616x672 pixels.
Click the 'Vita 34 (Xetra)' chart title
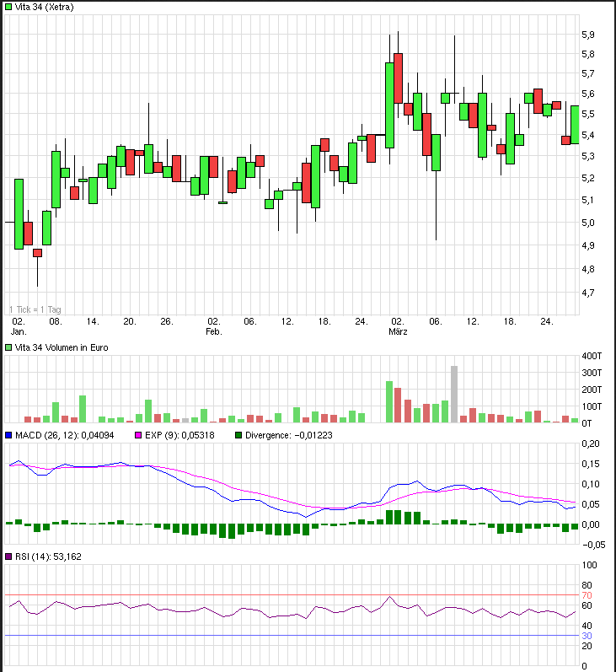pyautogui.click(x=44, y=7)
